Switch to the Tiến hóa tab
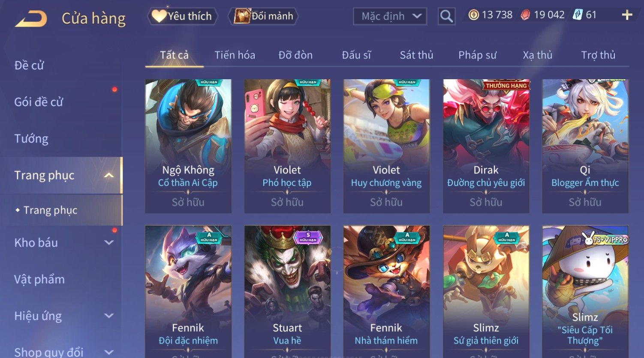Viewport: 644px width, 358px height. click(x=235, y=55)
